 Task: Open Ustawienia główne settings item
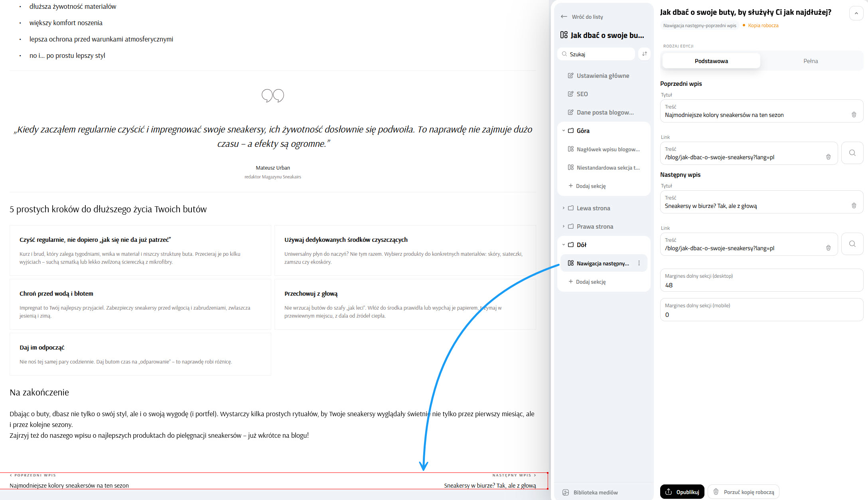click(x=602, y=76)
